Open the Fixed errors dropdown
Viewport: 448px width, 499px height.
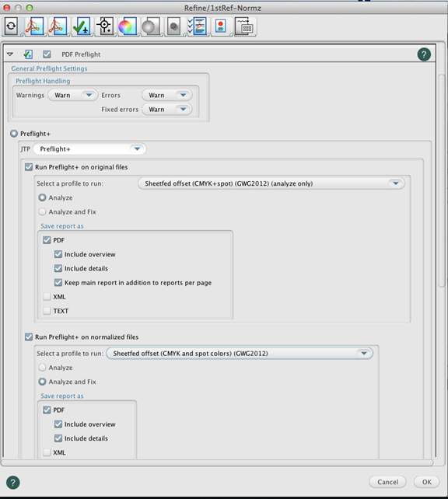coord(167,109)
